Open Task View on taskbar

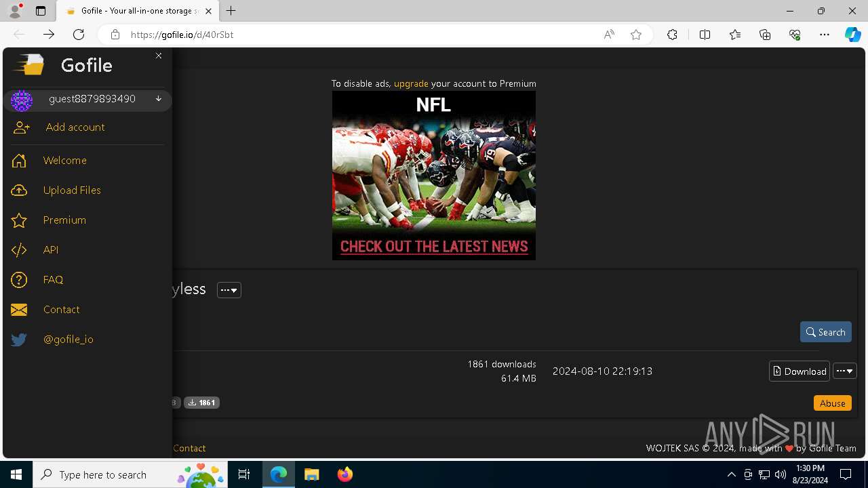tap(244, 474)
